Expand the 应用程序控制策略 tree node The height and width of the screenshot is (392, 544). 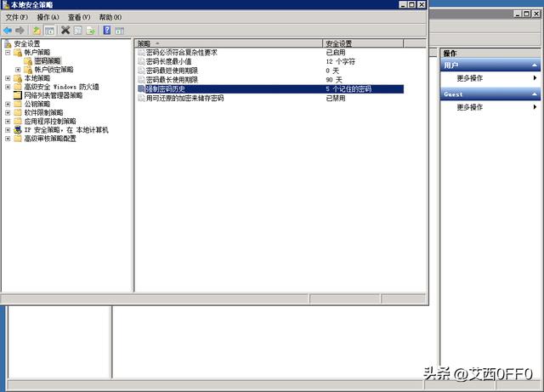[x=8, y=122]
